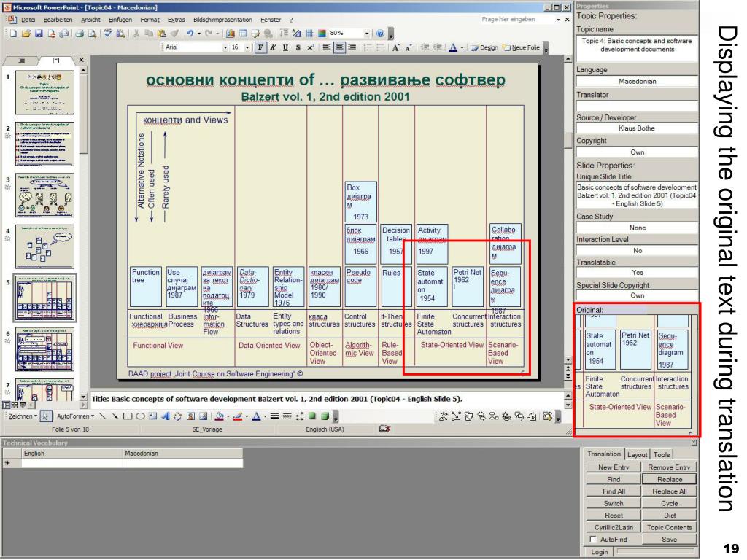Select the arrow pointer object tool
This screenshot has height=560, width=747.
coord(46,416)
